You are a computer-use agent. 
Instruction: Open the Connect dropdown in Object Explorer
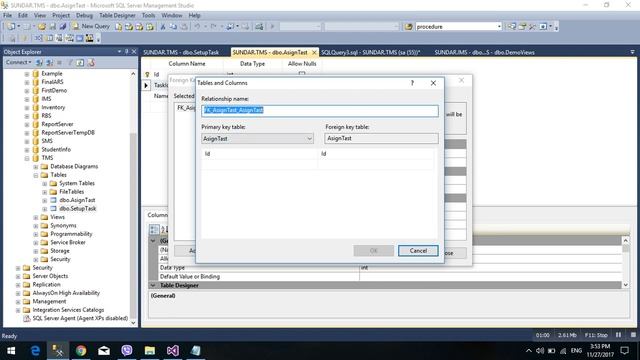pyautogui.click(x=18, y=62)
